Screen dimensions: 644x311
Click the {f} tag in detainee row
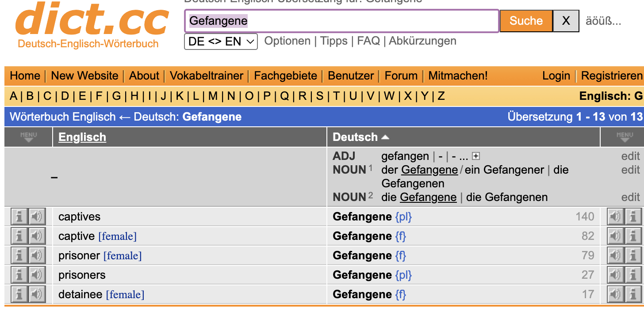[x=400, y=295]
